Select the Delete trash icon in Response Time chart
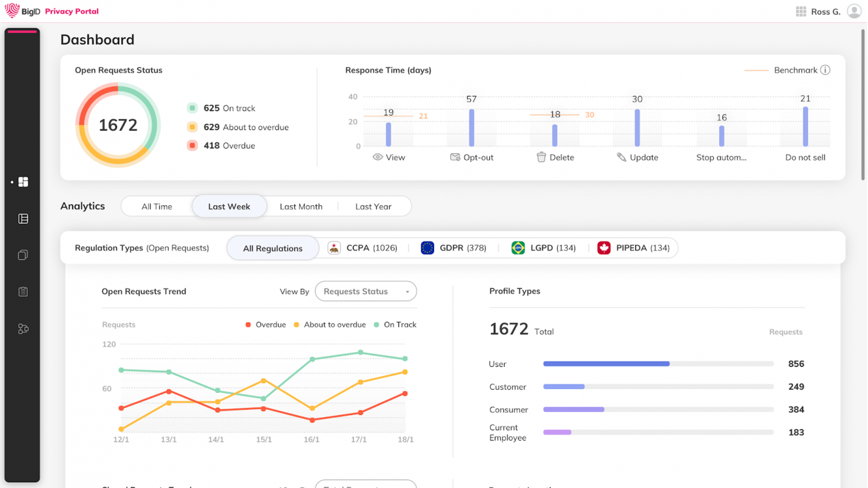Screen dimensions: 868x488 (542, 157)
